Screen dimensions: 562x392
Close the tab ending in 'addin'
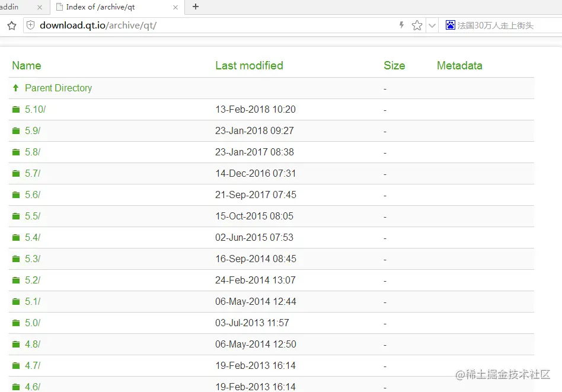tap(40, 7)
